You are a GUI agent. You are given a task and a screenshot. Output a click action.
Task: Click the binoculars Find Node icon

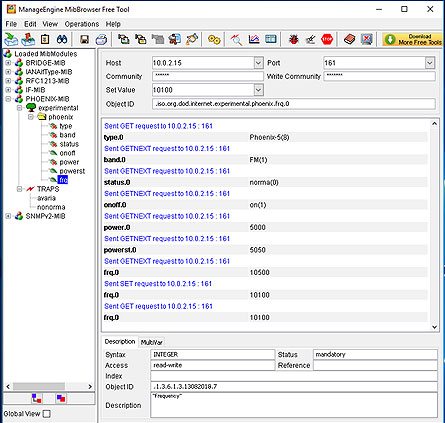(x=62, y=39)
